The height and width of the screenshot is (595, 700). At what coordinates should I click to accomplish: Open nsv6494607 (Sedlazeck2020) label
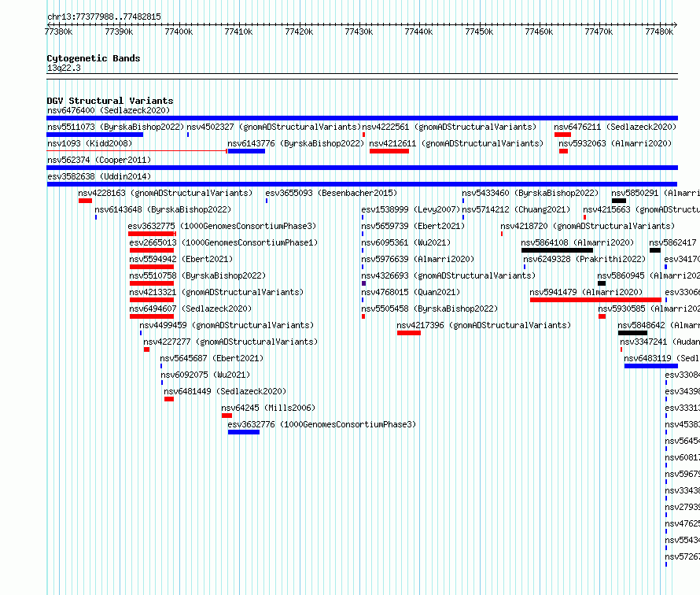pos(190,309)
